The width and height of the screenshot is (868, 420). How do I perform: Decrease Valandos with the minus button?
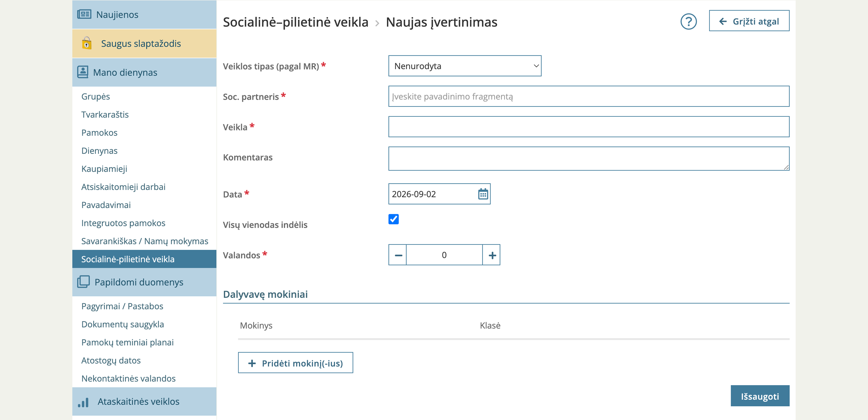[398, 255]
